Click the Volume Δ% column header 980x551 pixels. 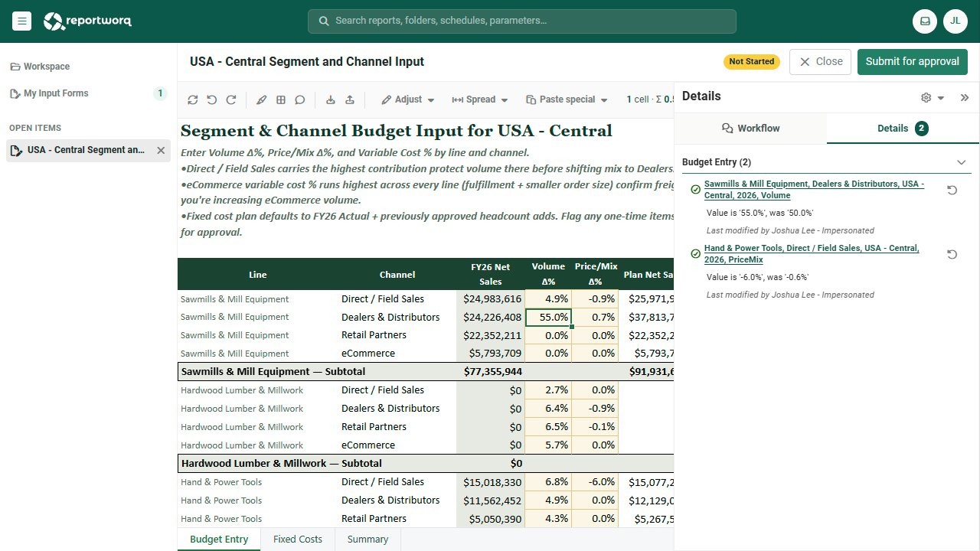[548, 274]
